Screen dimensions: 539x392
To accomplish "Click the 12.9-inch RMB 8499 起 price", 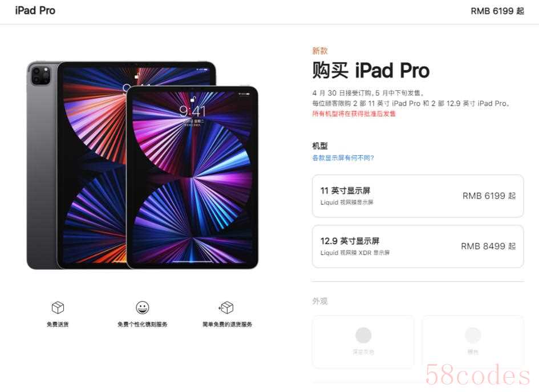I will coord(488,246).
